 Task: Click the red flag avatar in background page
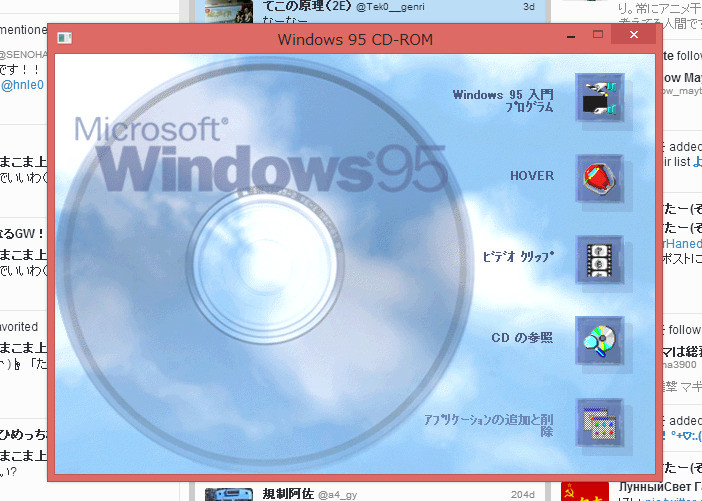(585, 492)
